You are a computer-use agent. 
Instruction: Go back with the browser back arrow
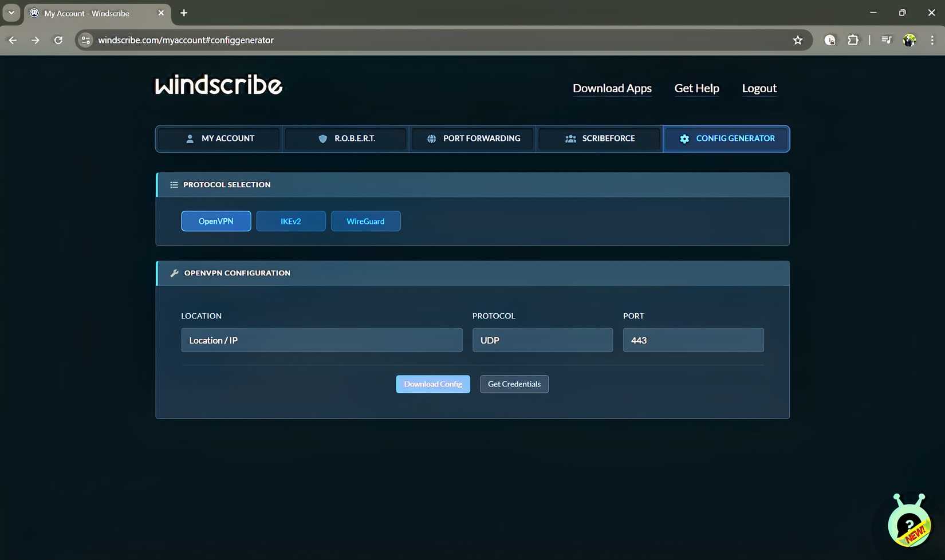13,40
